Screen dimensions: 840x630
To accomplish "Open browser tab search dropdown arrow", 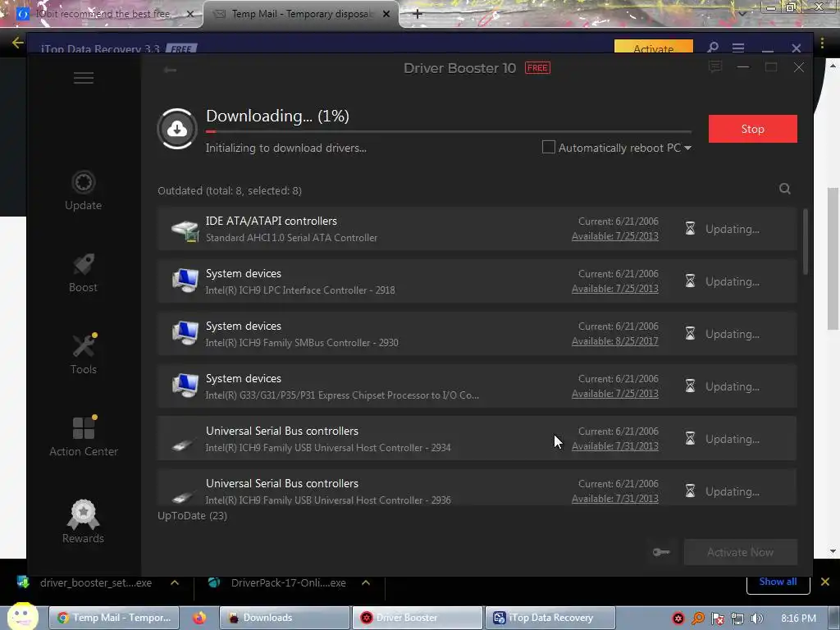I will coord(742,13).
